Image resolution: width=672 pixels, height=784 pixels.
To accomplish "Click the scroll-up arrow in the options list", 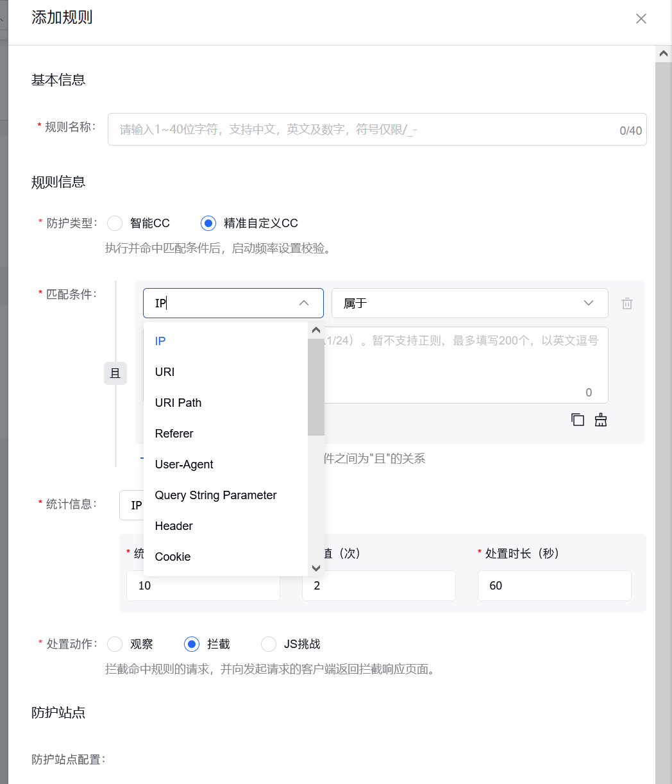I will tap(316, 329).
